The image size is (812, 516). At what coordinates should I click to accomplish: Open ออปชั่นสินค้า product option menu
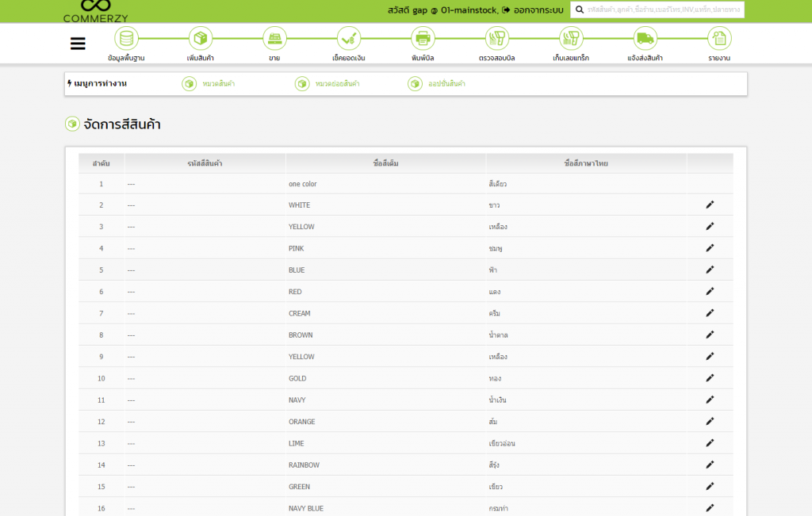click(437, 83)
